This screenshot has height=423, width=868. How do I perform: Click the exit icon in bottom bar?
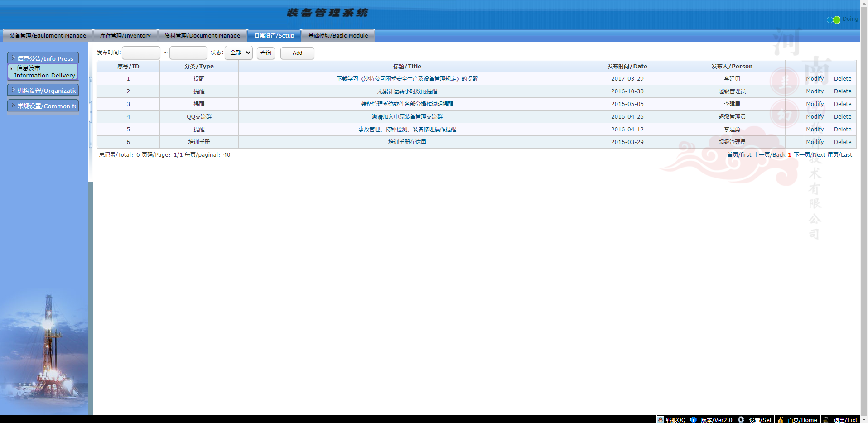click(x=826, y=420)
